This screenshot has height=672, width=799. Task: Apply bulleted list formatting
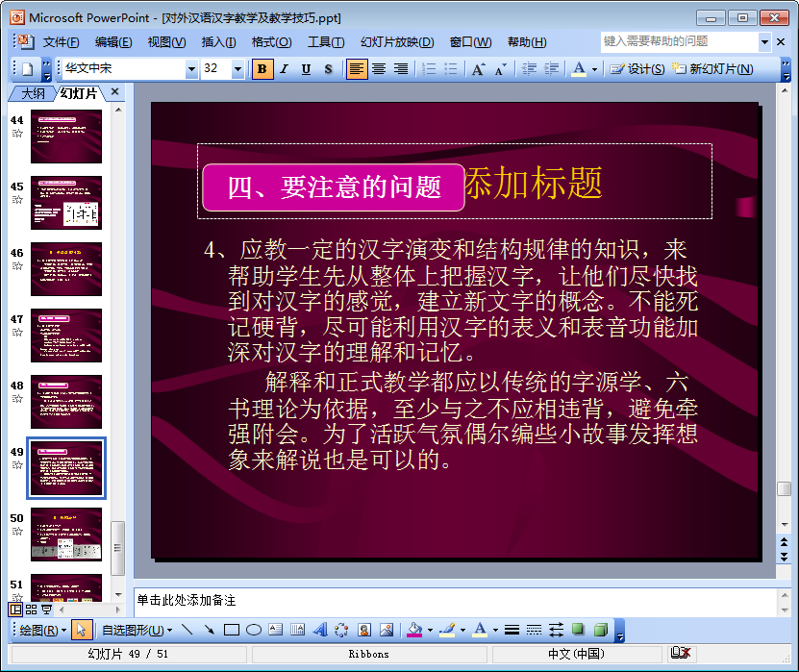(x=451, y=69)
